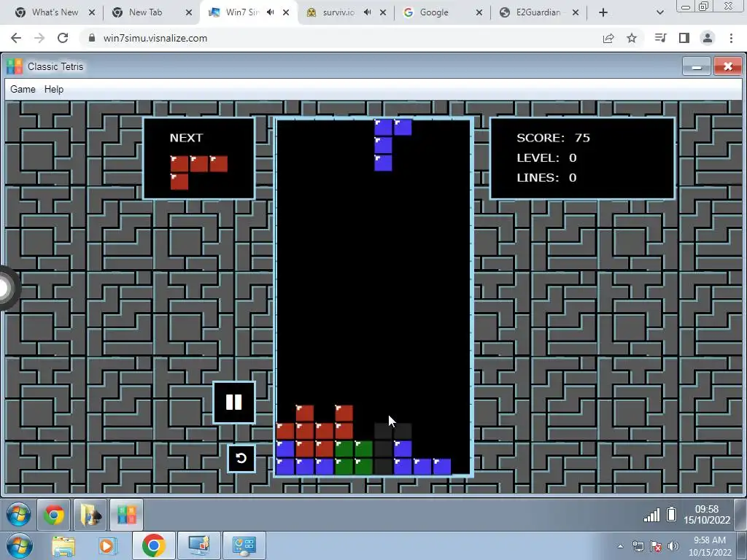747x560 pixels.
Task: Open the simulated Windows 7 Start menu
Action: point(19,515)
